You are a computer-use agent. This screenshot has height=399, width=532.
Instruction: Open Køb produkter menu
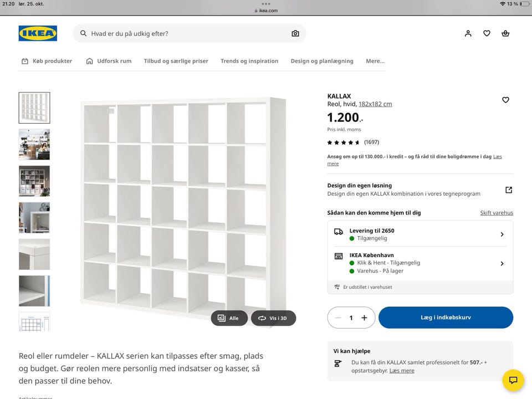tap(47, 61)
